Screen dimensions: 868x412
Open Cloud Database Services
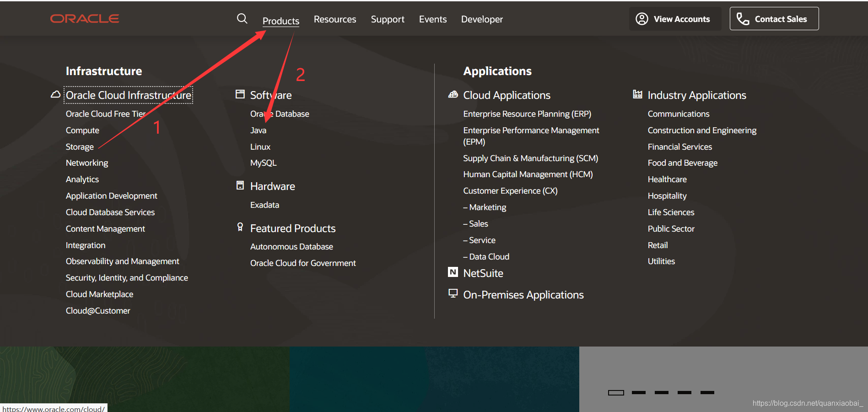point(110,212)
